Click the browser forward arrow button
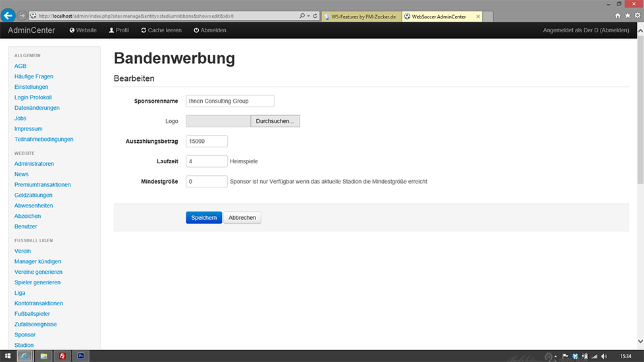644x362 pixels. click(x=23, y=15)
